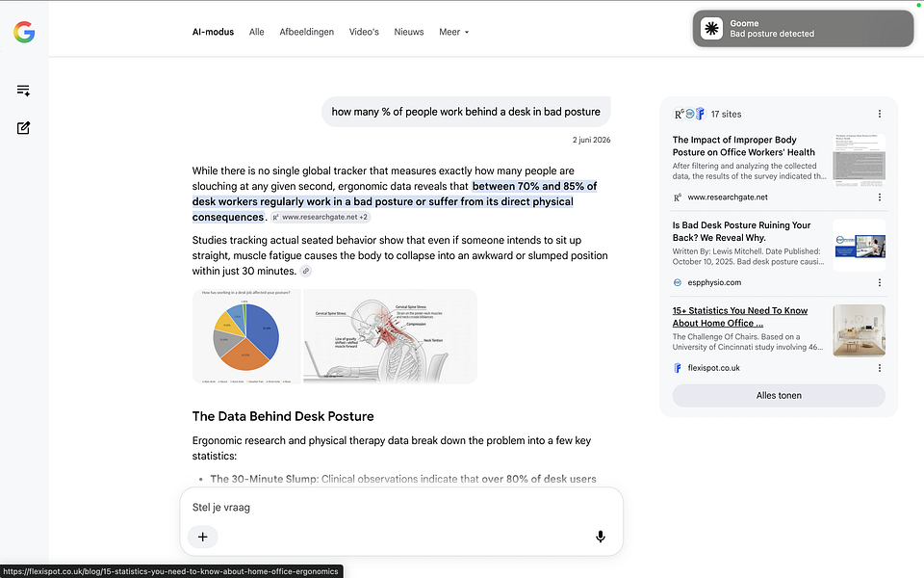
Task: Start a new search with the compose icon
Action: [23, 128]
